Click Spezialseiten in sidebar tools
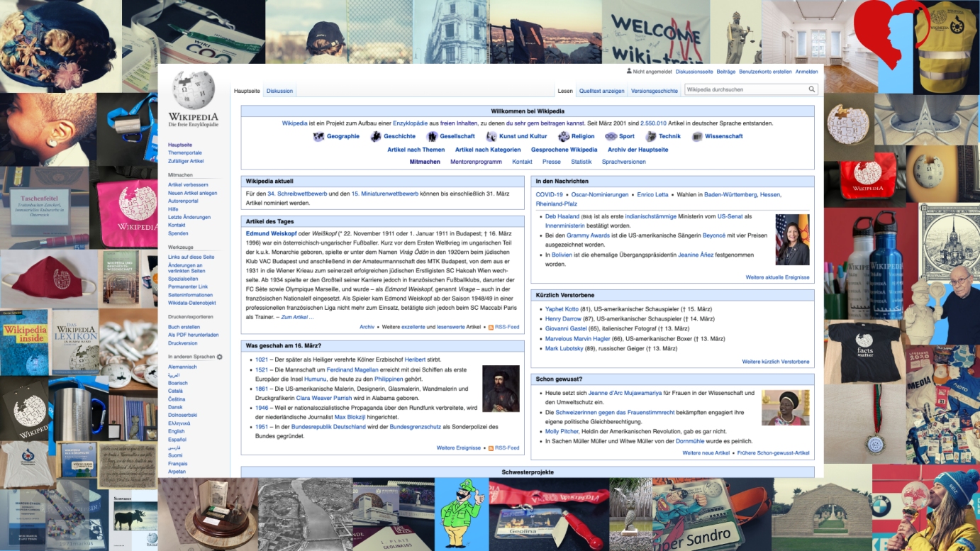The height and width of the screenshot is (551, 980). 183,279
